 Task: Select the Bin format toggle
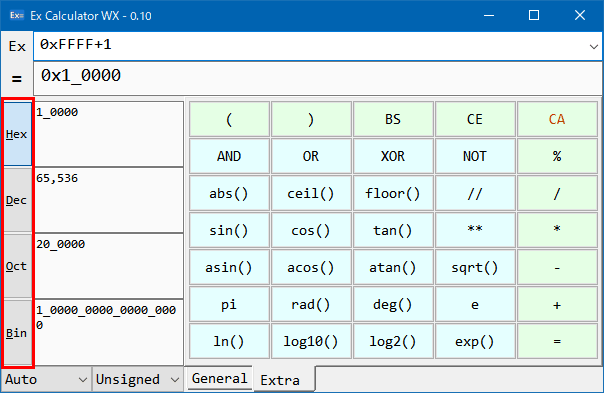point(18,333)
